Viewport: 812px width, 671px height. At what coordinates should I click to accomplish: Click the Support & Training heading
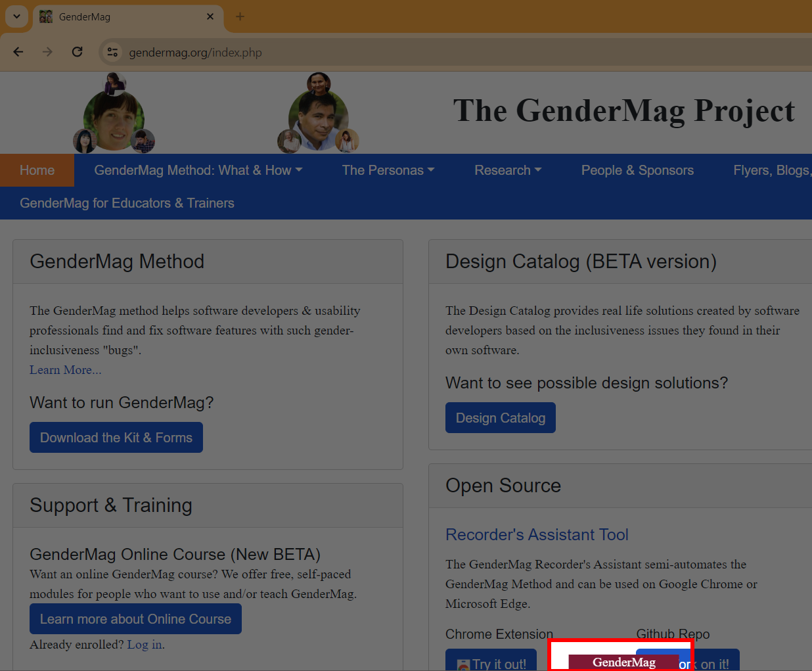(111, 505)
